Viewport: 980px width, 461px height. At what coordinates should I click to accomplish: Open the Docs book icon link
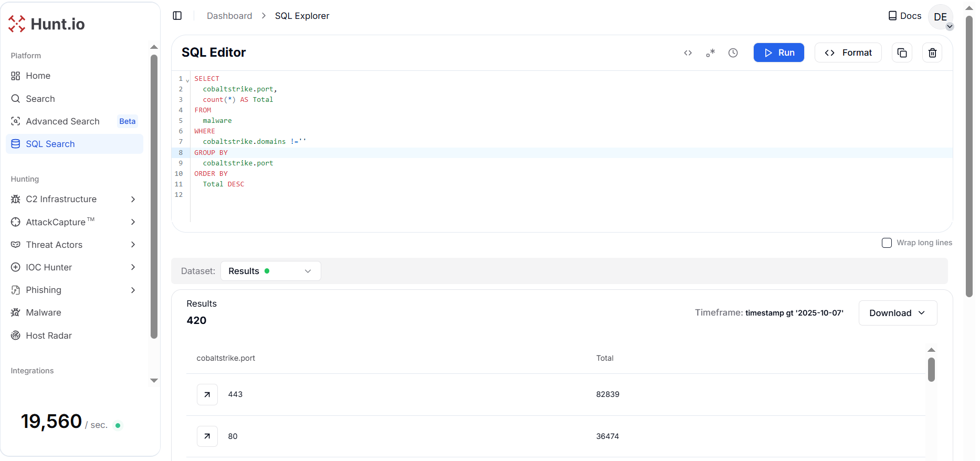(x=904, y=16)
